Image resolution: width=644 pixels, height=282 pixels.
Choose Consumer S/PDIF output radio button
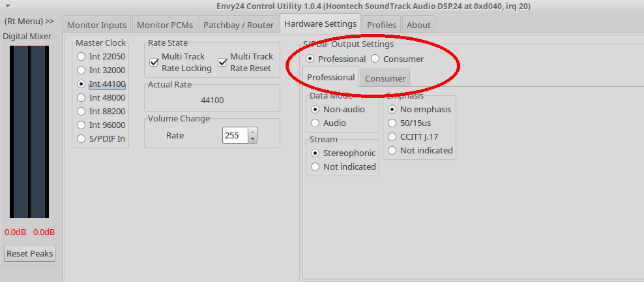[x=375, y=59]
